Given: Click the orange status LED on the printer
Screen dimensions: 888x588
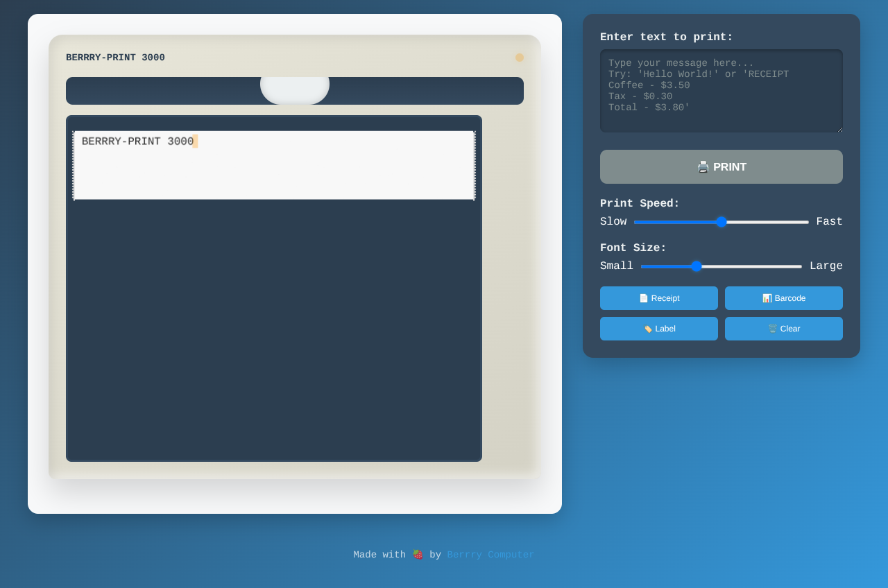Looking at the screenshot, I should (x=519, y=57).
